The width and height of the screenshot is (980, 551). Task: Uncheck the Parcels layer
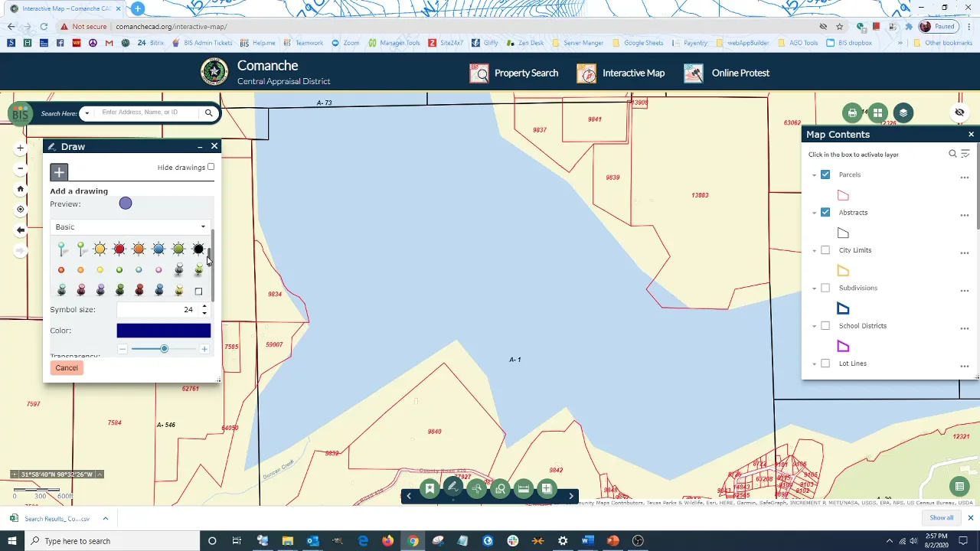click(x=825, y=174)
